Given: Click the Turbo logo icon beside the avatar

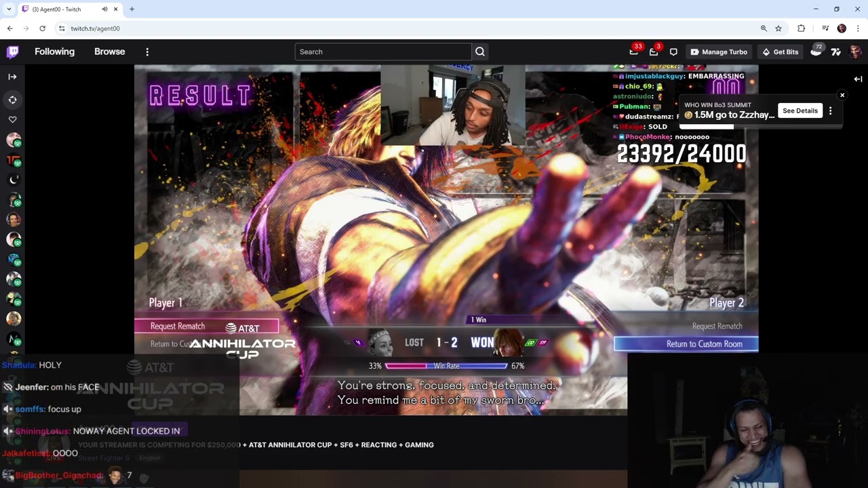Looking at the screenshot, I should 835,52.
